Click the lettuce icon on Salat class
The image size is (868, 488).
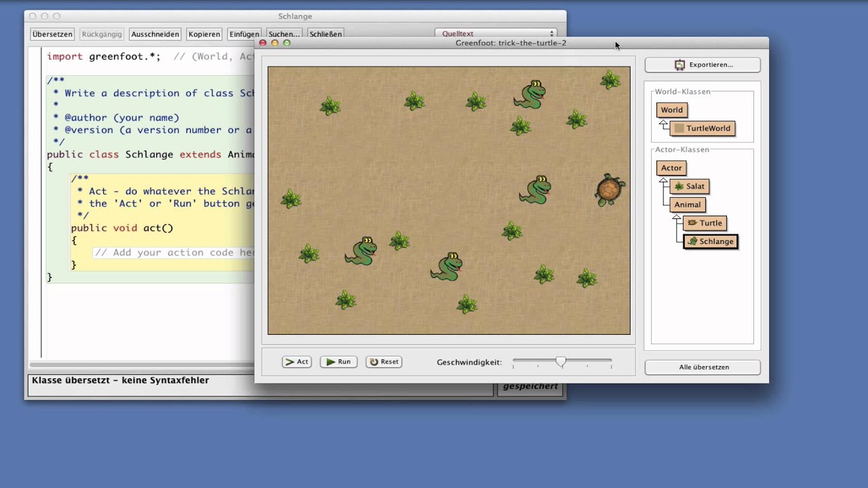click(x=679, y=186)
